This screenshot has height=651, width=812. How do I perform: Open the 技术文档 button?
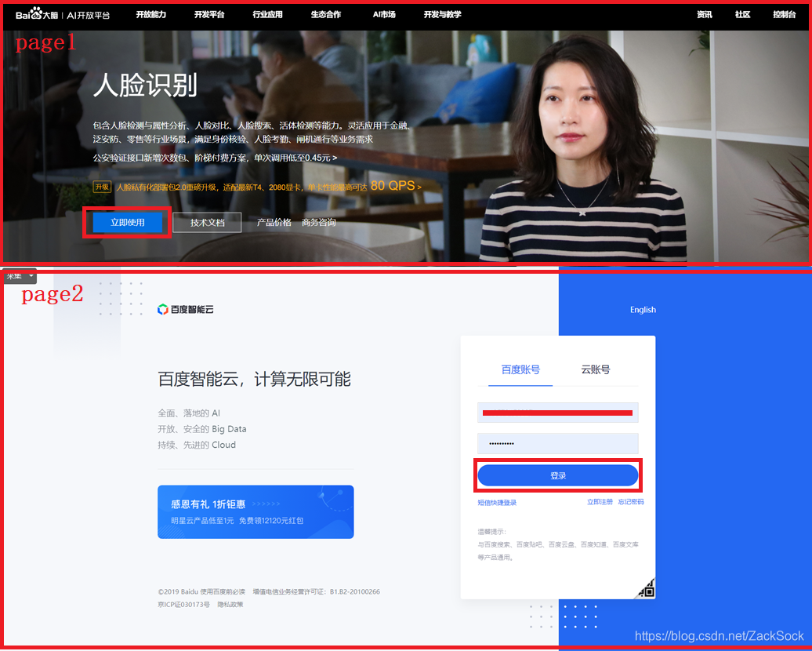[207, 222]
